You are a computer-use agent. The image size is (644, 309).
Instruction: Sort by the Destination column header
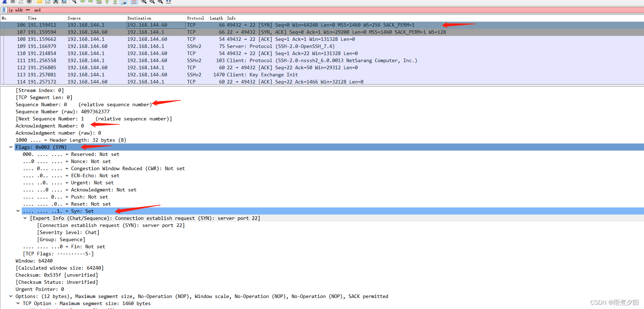pos(156,18)
